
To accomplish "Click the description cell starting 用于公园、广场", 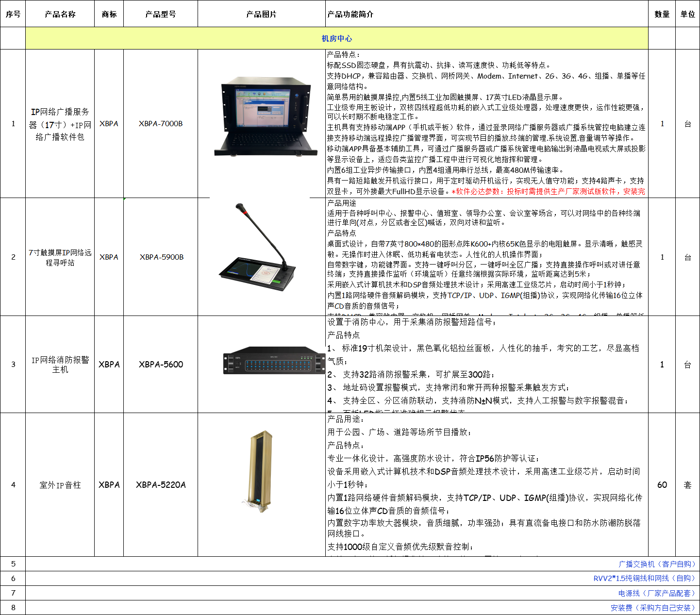I will pyautogui.click(x=487, y=484).
